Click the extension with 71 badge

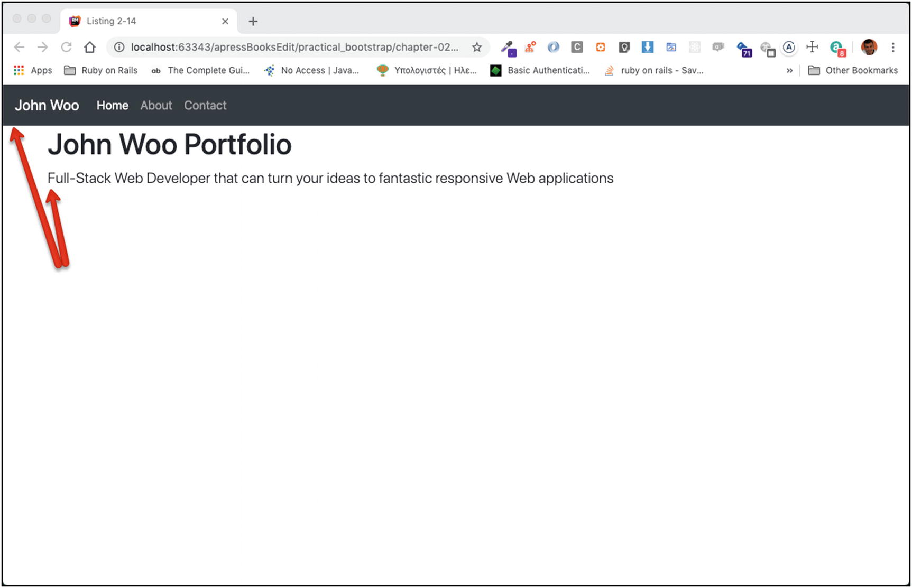click(x=744, y=49)
